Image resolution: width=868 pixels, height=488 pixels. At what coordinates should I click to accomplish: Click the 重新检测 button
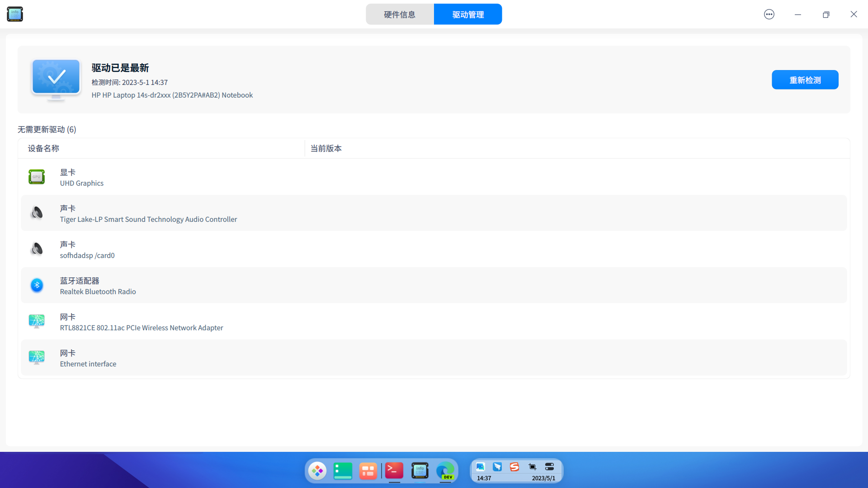click(x=805, y=80)
